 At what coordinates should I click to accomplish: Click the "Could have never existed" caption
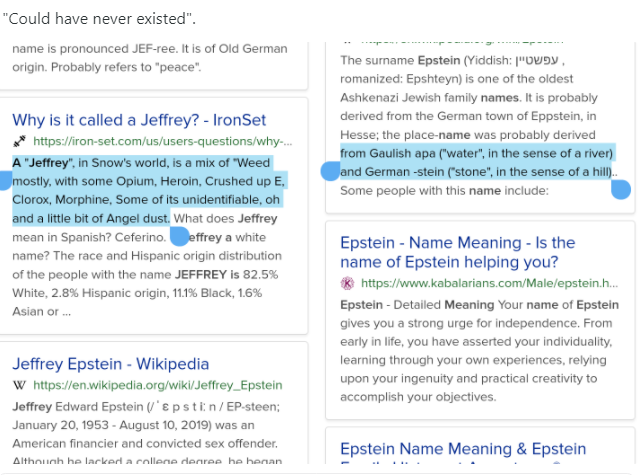[x=99, y=19]
